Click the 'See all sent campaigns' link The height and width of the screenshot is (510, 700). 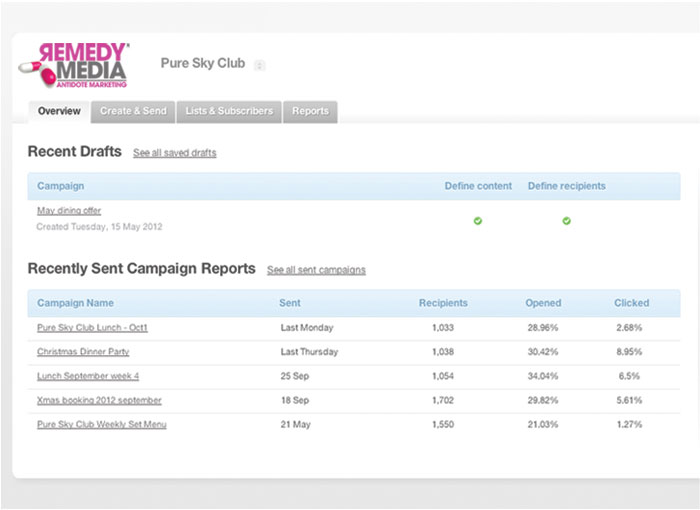coord(316,270)
